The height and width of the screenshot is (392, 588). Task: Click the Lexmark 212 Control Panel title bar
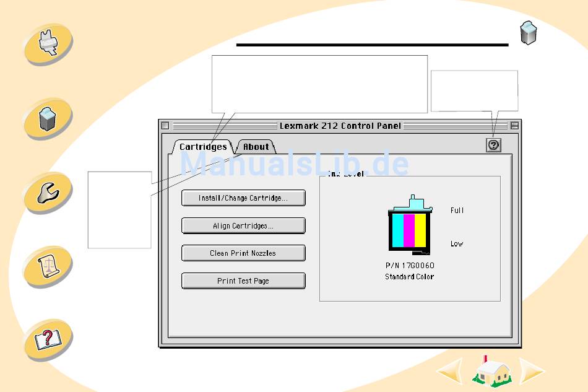click(x=340, y=126)
